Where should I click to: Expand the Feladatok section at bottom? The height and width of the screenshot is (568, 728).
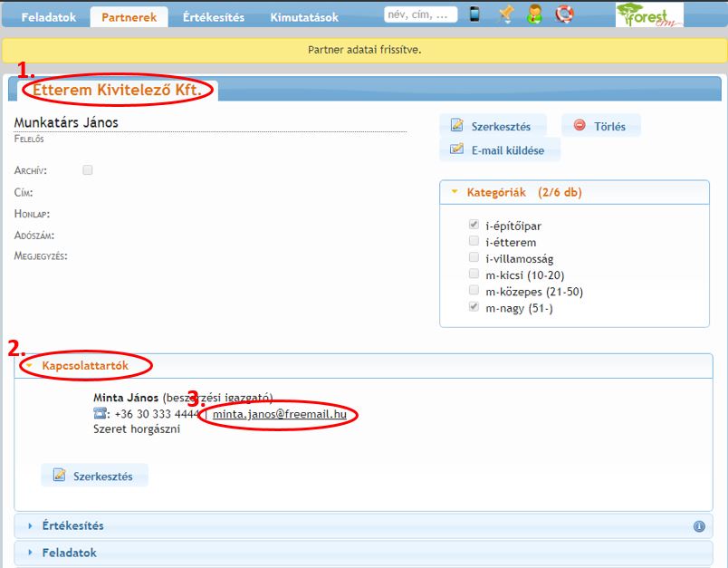pyautogui.click(x=69, y=553)
